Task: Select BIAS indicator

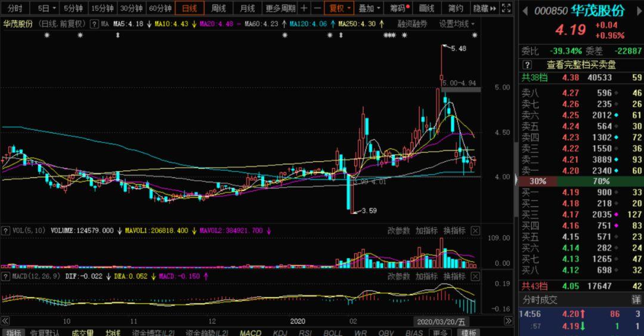Action: click(414, 332)
